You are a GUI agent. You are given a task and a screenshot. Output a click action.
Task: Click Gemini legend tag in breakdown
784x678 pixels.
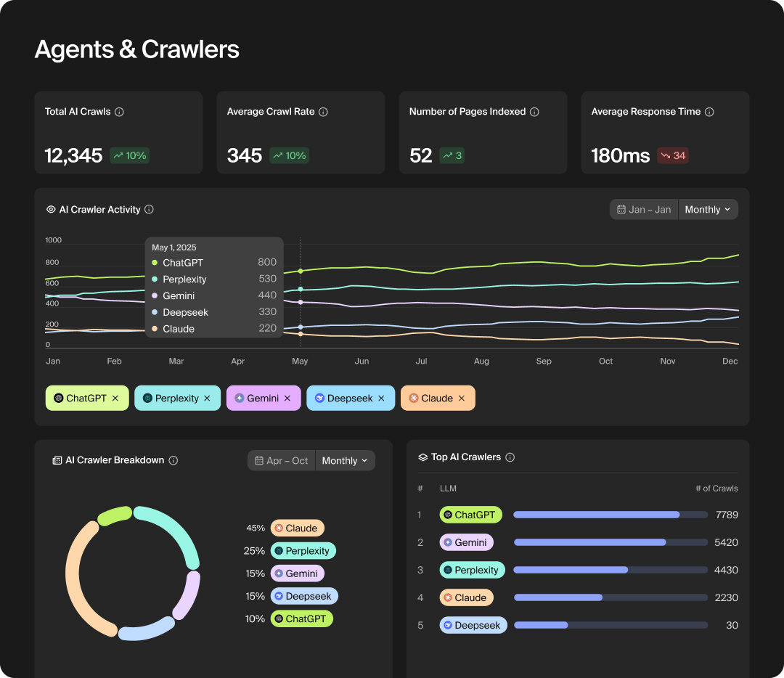(298, 573)
